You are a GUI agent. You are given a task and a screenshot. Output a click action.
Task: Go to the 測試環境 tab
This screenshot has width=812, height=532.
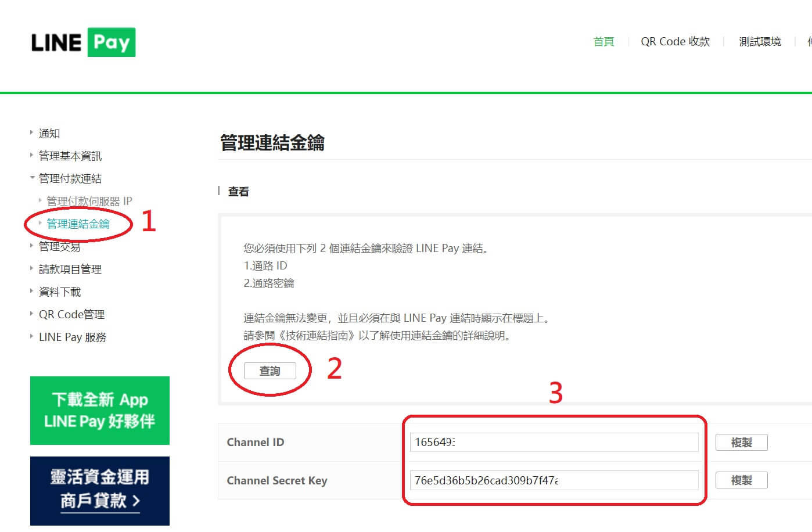coord(760,42)
